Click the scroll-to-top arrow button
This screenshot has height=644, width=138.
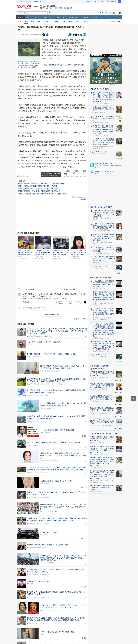133,398
